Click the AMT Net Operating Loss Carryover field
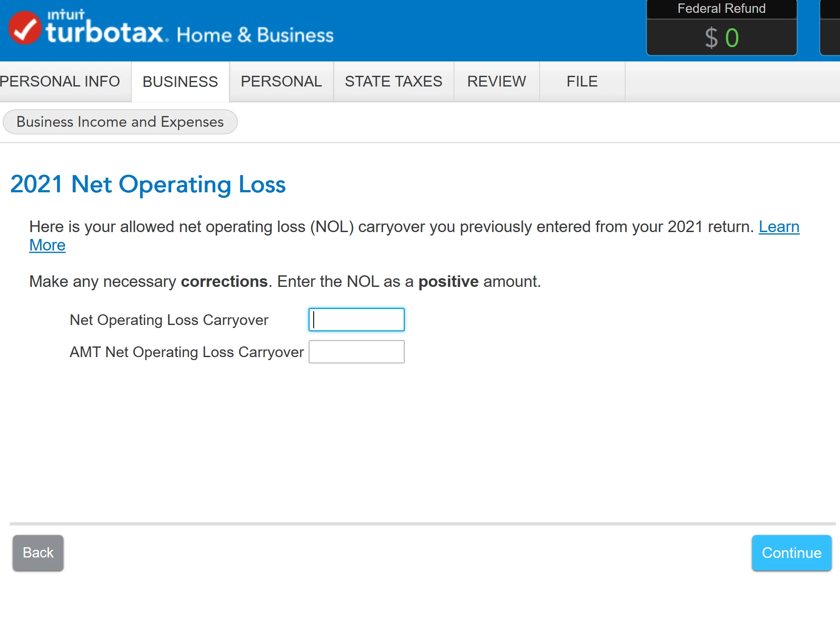 click(356, 352)
